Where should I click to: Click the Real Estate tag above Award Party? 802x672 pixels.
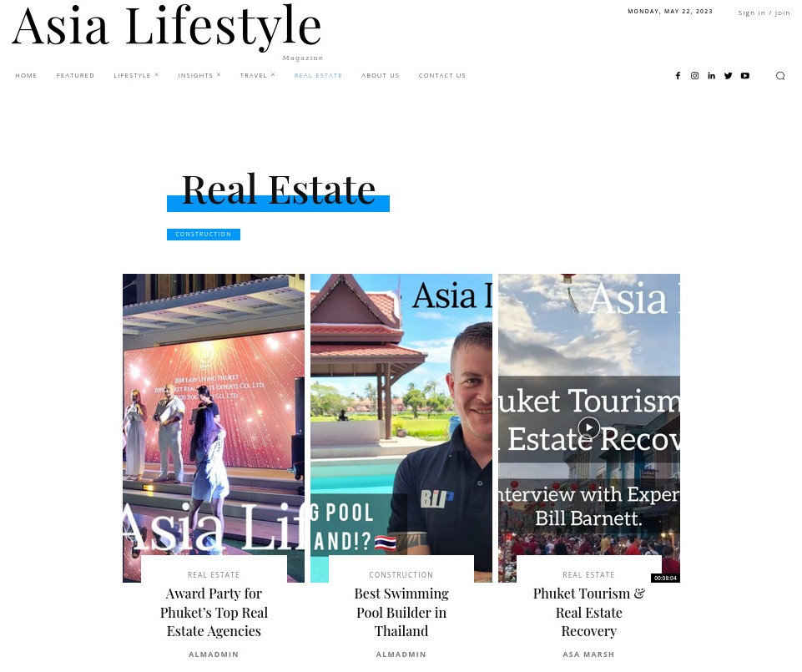pyautogui.click(x=214, y=575)
